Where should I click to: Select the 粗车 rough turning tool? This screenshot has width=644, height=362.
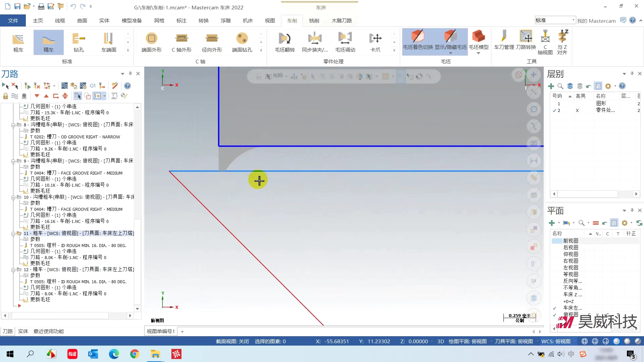[x=18, y=43]
